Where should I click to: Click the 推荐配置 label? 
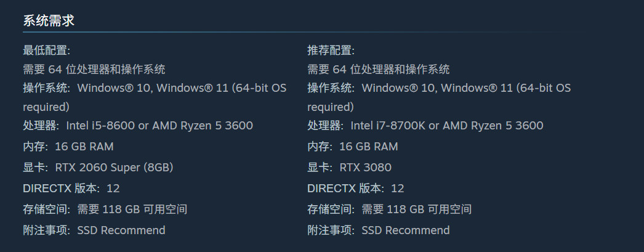[x=331, y=50]
